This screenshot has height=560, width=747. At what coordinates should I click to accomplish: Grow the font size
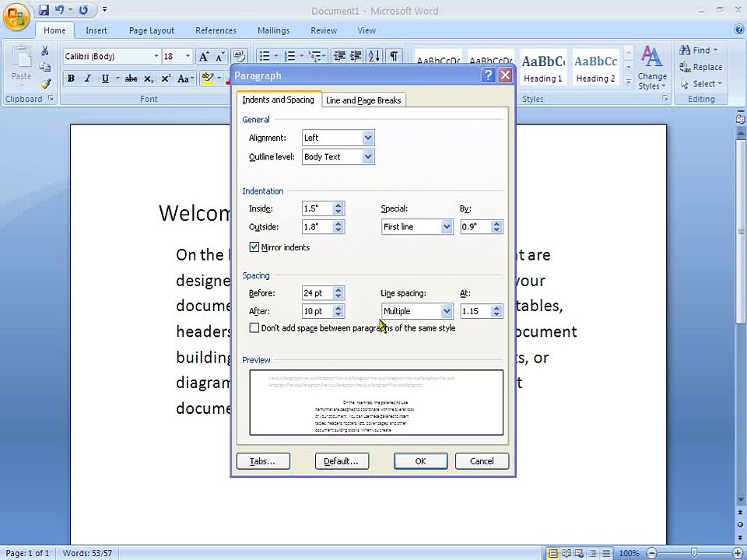(x=203, y=57)
